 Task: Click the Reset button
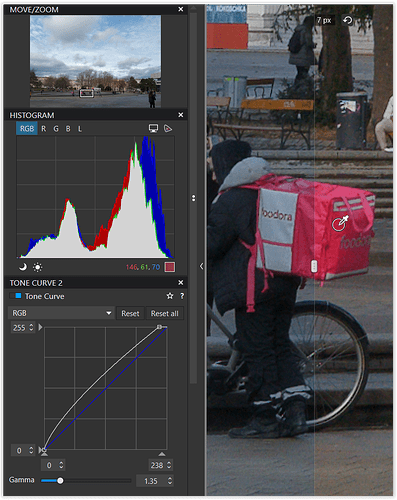(x=130, y=313)
